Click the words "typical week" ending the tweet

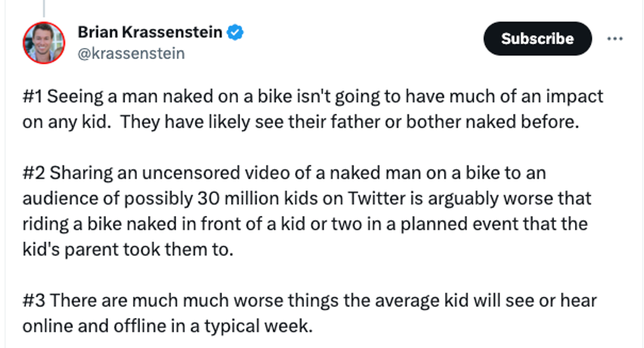pos(272,326)
